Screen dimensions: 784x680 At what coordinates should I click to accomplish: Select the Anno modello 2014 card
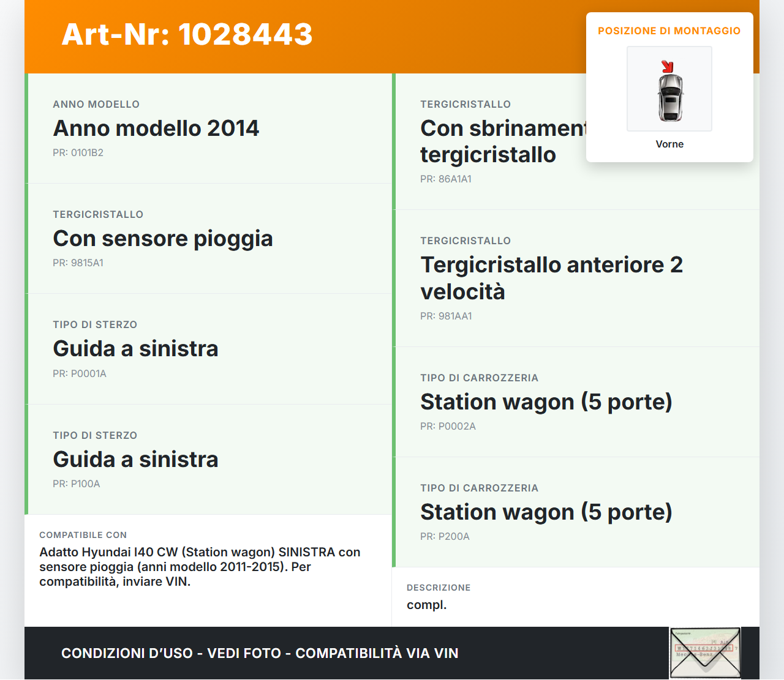point(156,129)
